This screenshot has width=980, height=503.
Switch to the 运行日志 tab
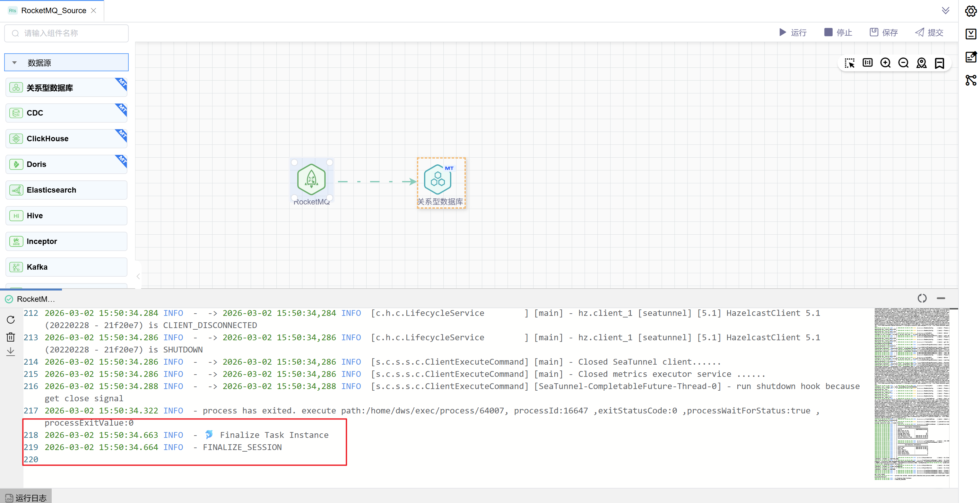[26, 497]
